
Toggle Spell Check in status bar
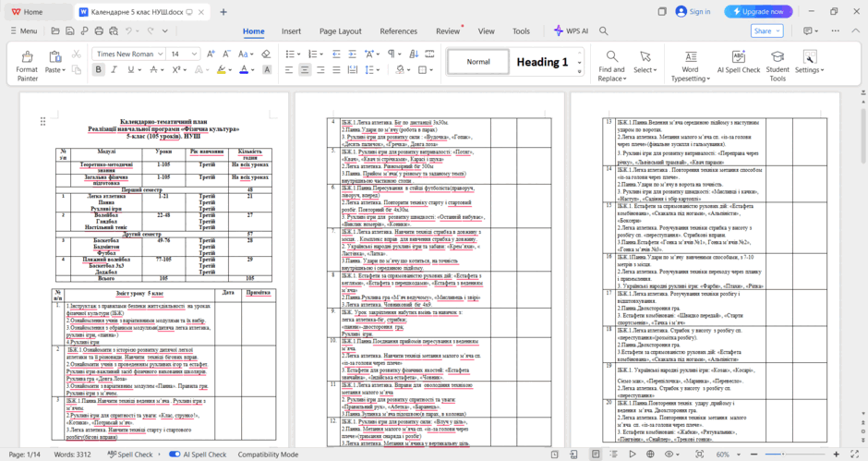tap(130, 455)
